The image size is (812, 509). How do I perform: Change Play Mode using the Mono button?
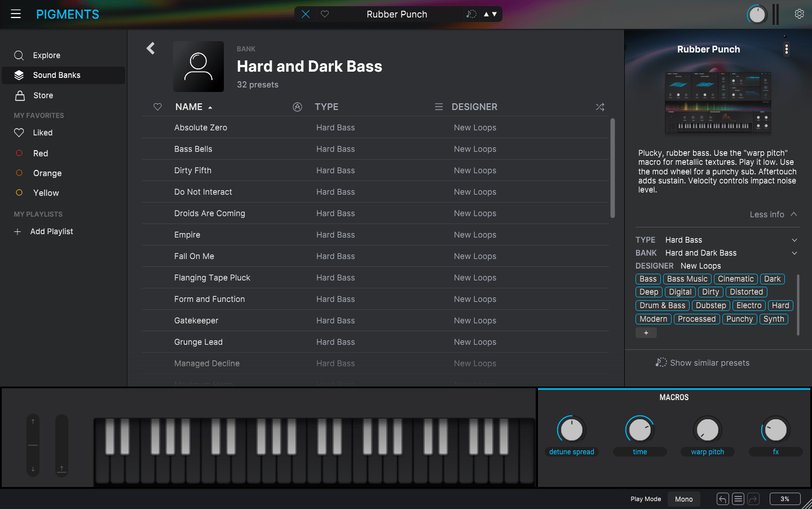pyautogui.click(x=683, y=499)
